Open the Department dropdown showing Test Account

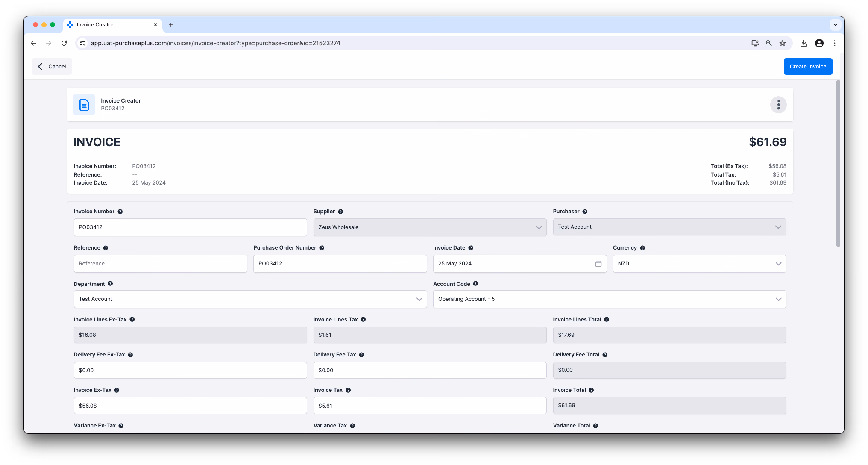pyautogui.click(x=250, y=299)
